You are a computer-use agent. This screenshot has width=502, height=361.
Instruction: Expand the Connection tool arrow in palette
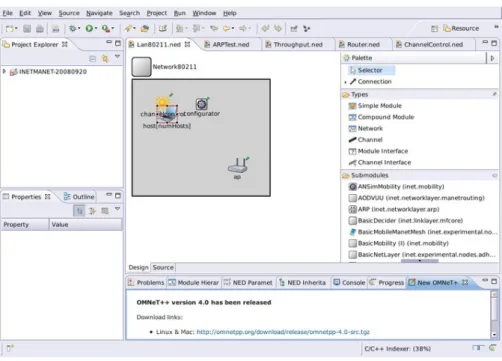coord(345,82)
